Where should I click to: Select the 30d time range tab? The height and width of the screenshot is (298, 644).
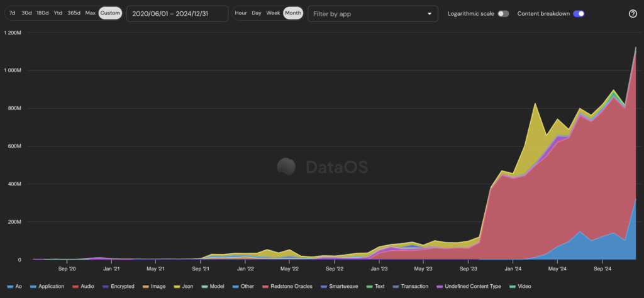point(26,13)
